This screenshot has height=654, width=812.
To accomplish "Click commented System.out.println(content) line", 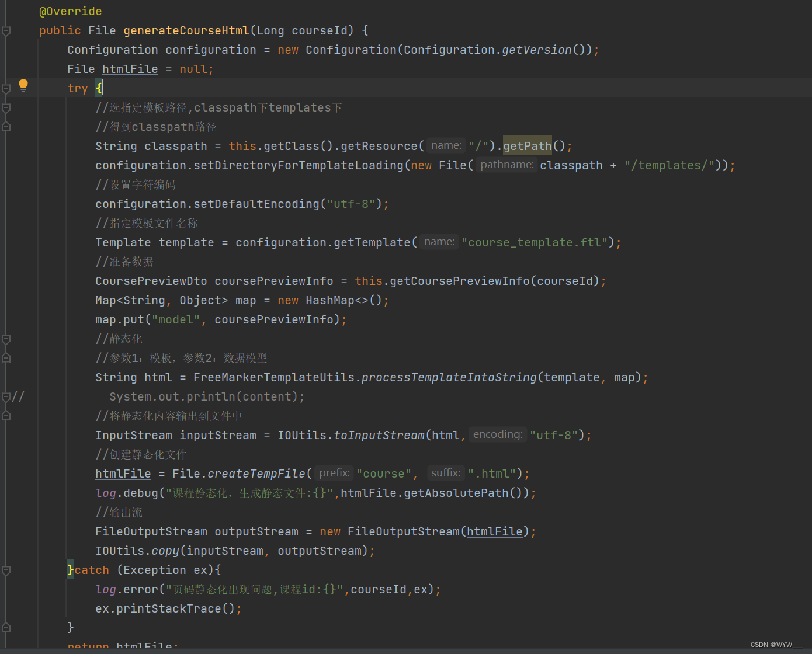I will click(x=207, y=396).
